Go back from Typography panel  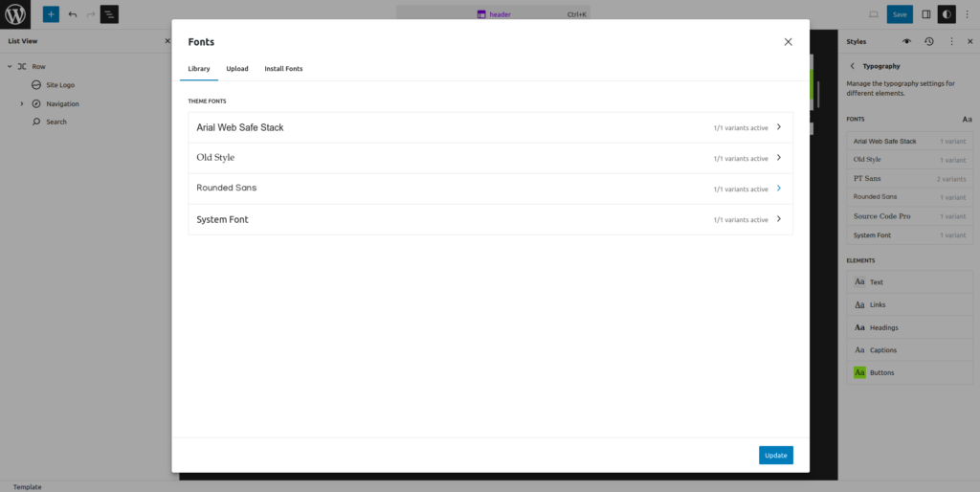pyautogui.click(x=852, y=66)
